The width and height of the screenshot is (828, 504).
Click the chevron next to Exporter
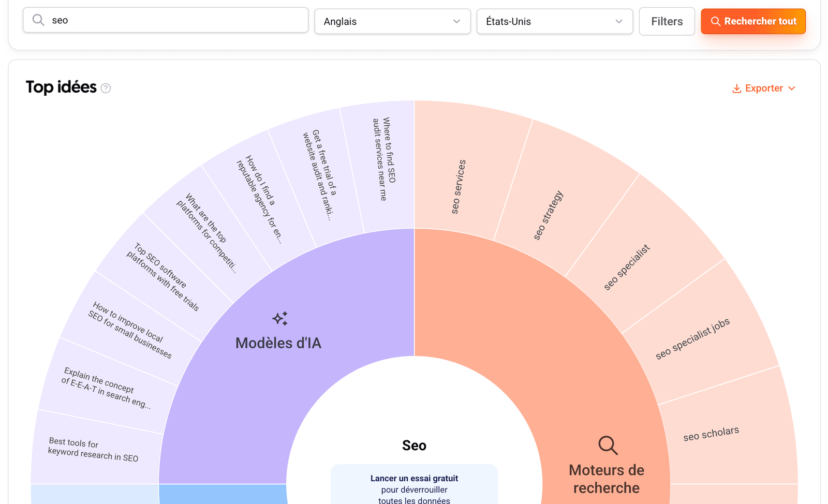[x=791, y=88]
